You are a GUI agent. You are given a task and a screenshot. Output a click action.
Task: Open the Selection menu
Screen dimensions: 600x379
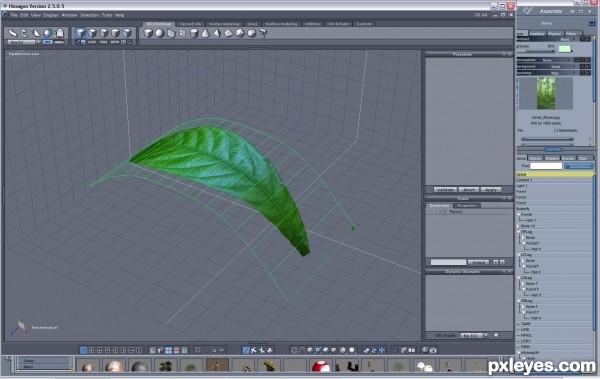(x=89, y=15)
